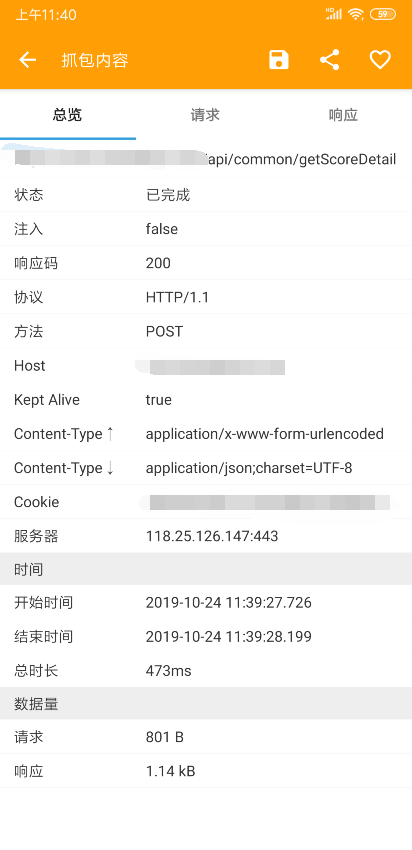Viewport: 412px width, 850px height.
Task: Select the 总览 tab
Action: click(x=68, y=115)
